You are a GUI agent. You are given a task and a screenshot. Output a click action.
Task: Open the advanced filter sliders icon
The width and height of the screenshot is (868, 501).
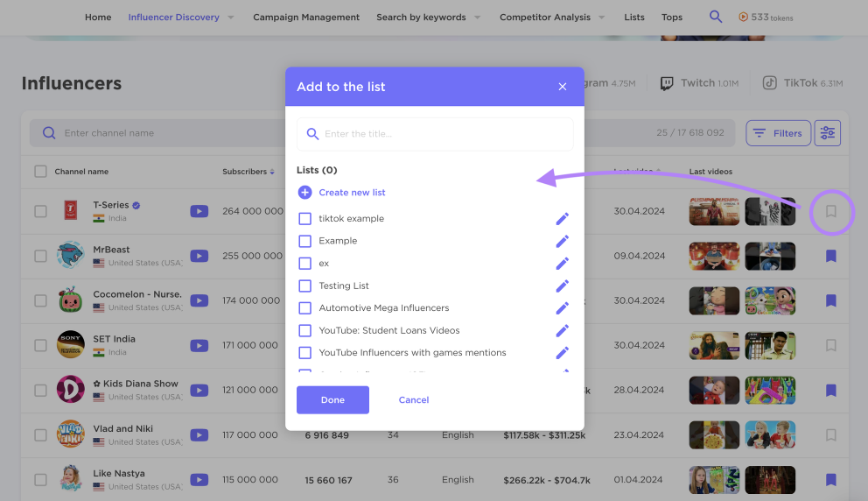pos(827,133)
